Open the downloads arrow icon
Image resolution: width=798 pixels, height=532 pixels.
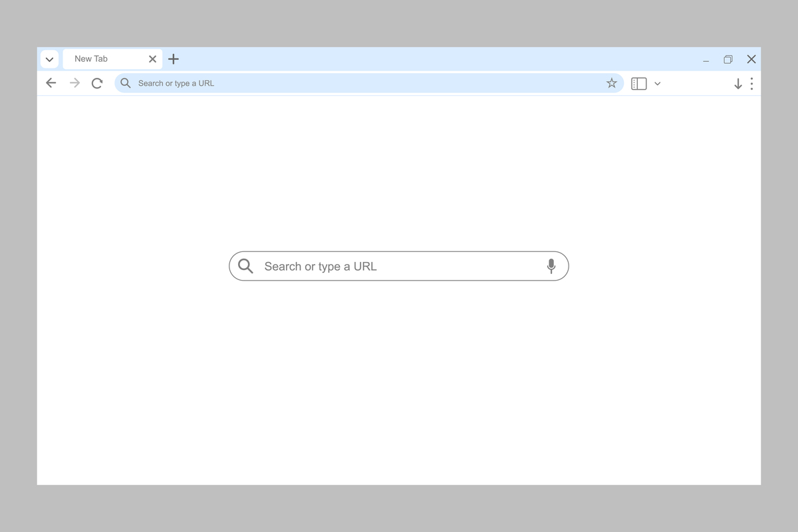point(737,84)
